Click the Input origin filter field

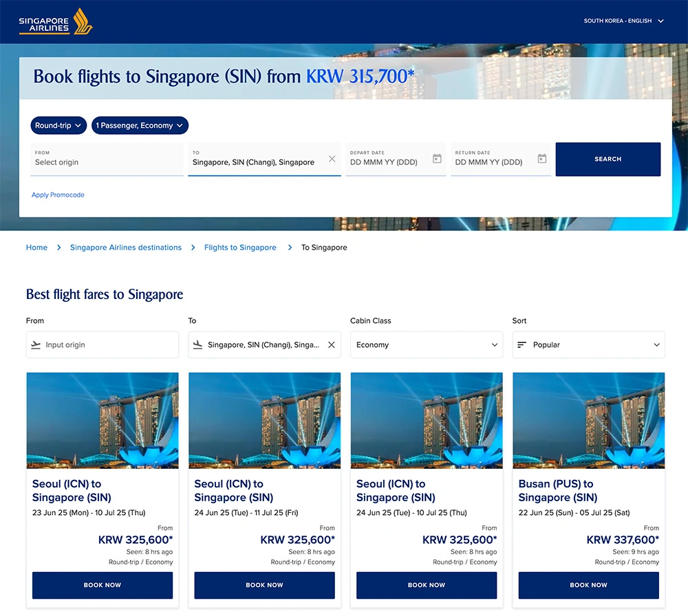[x=103, y=344]
